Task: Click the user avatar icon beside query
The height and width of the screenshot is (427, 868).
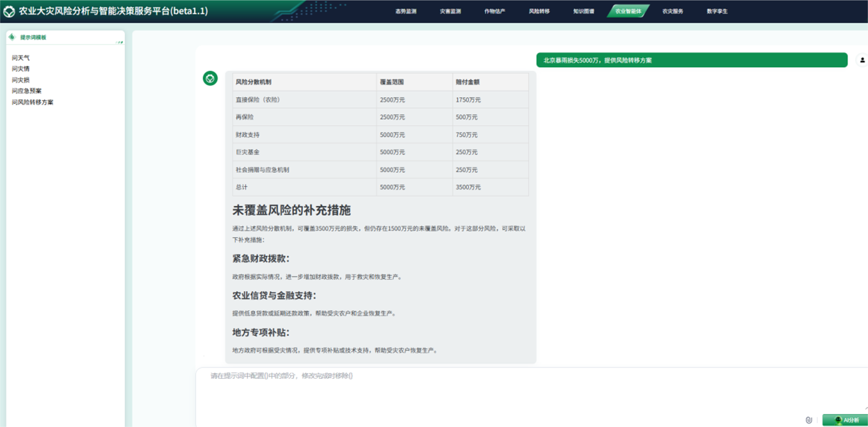Action: [862, 60]
